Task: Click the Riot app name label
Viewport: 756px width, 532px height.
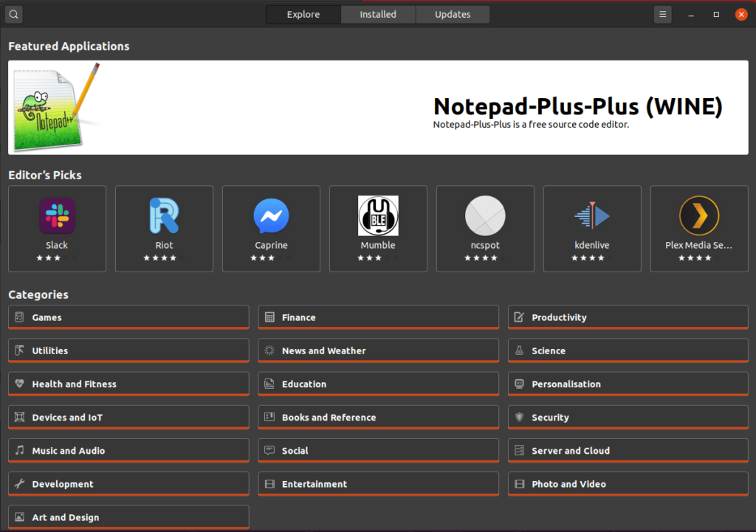Action: coord(164,245)
